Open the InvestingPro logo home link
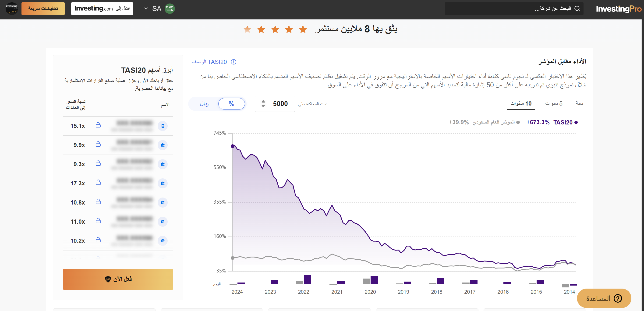 [x=619, y=9]
